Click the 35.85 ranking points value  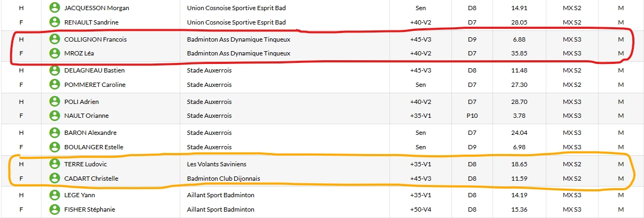click(519, 53)
